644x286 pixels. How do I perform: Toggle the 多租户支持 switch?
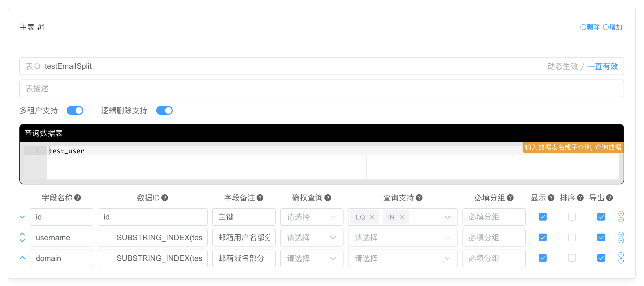click(75, 110)
